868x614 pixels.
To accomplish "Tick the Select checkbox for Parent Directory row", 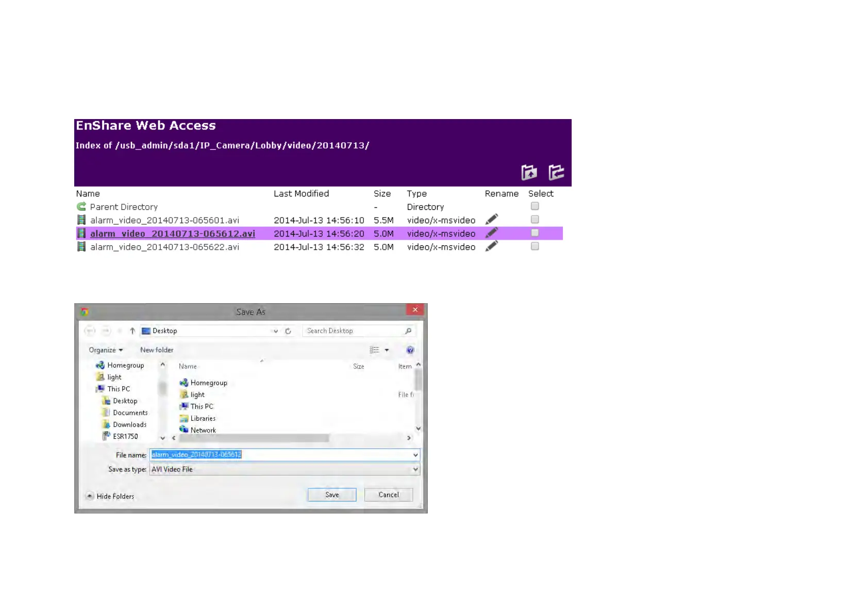I will pyautogui.click(x=535, y=206).
